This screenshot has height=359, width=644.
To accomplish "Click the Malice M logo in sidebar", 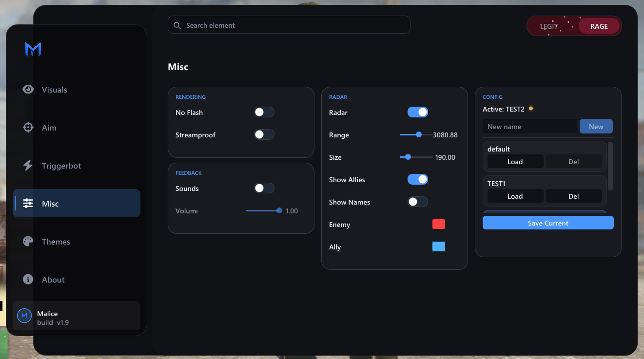I will 33,49.
